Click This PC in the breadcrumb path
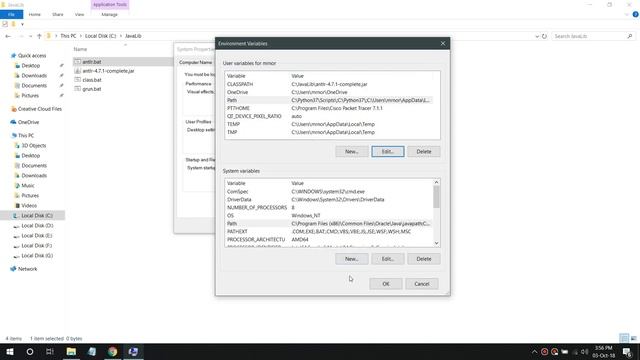The image size is (640, 360). coord(68,36)
